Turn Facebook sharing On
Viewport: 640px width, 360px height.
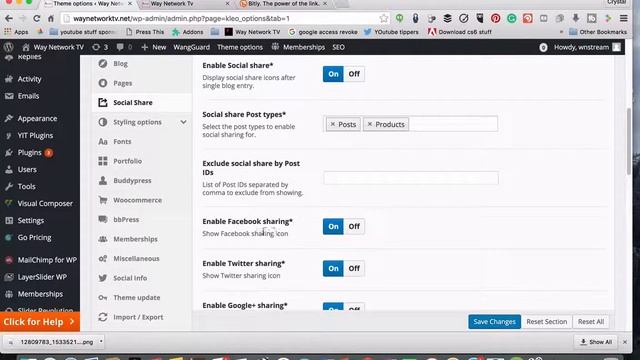click(x=333, y=227)
